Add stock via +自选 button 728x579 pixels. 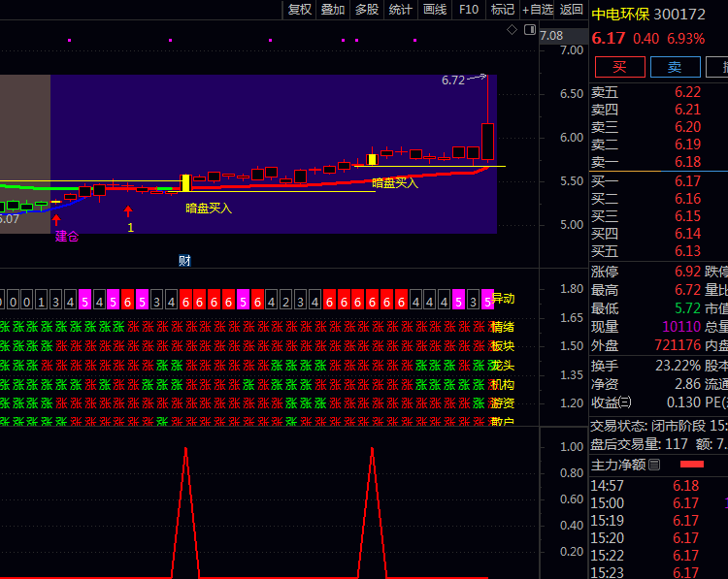(538, 9)
